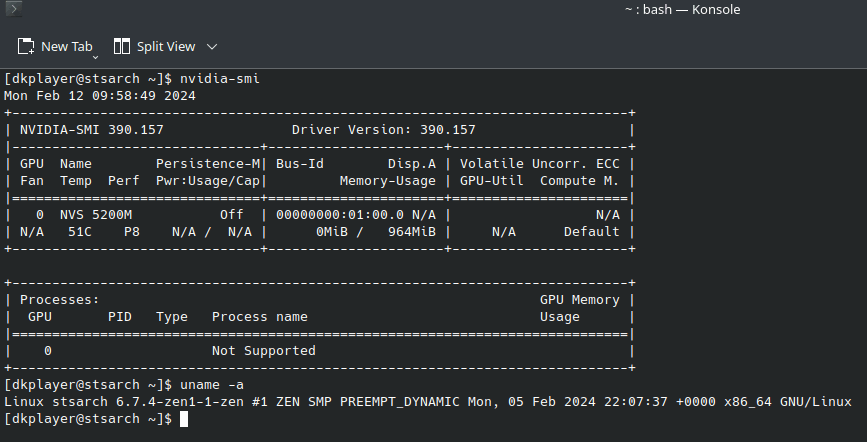Click the 'Not Supported' text
This screenshot has height=442, width=867.
(264, 351)
